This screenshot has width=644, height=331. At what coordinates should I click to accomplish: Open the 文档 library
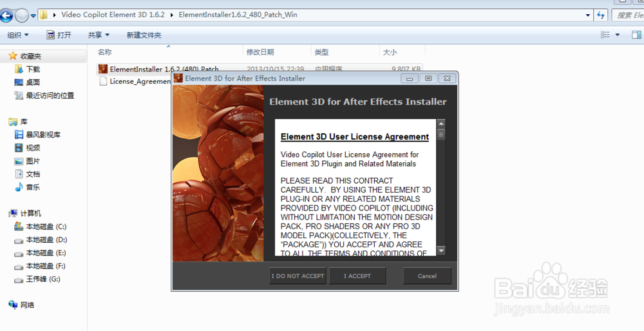tap(33, 174)
